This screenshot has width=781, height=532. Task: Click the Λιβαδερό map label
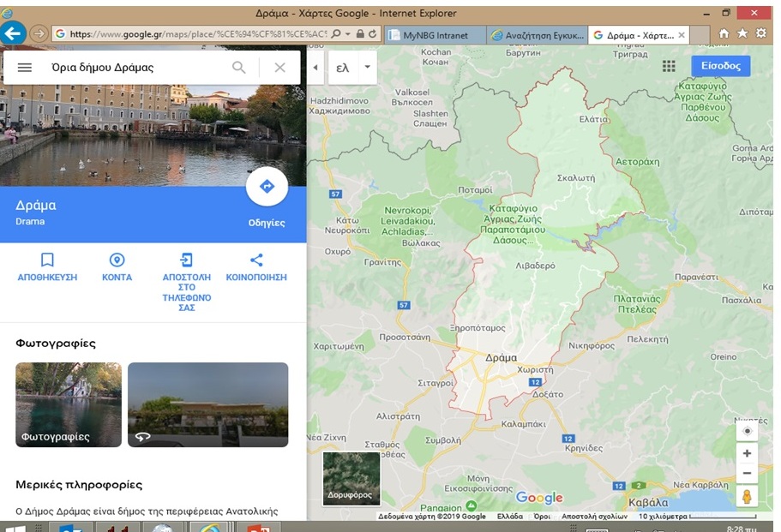(x=535, y=266)
